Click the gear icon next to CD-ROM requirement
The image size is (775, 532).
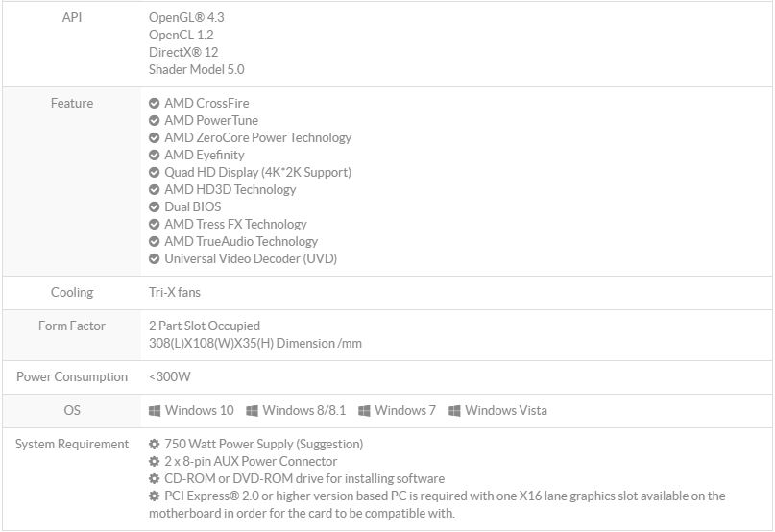click(x=155, y=478)
